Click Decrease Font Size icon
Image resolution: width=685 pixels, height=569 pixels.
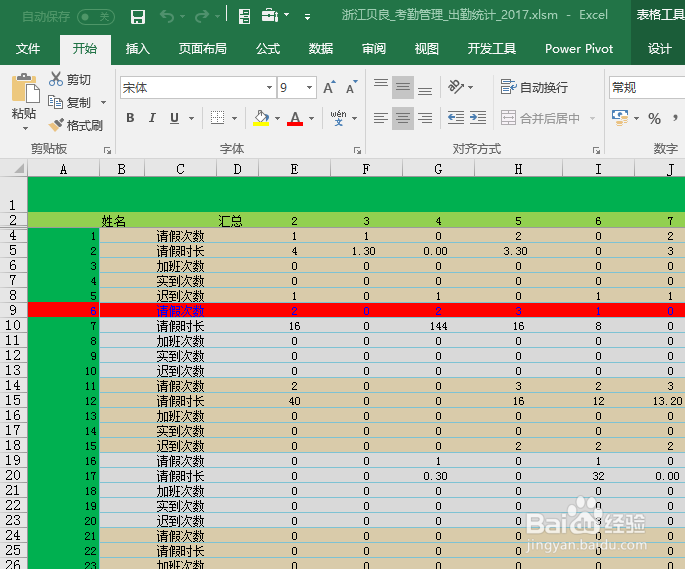(352, 88)
